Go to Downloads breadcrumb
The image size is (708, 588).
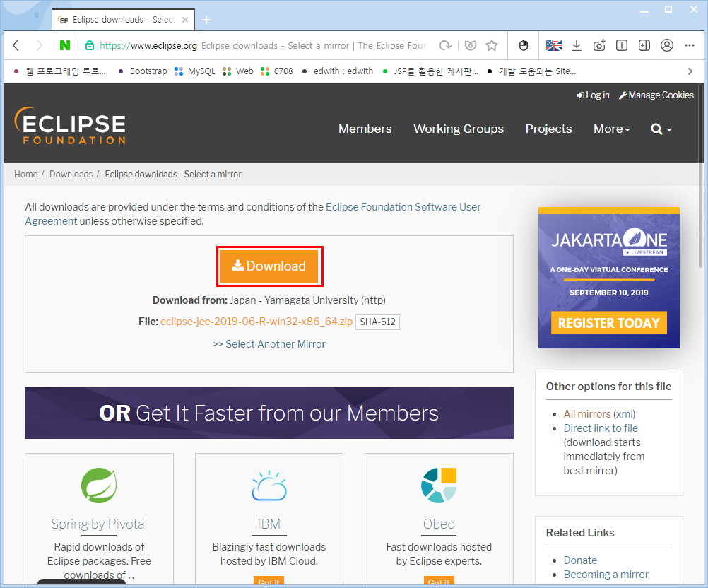tap(71, 175)
